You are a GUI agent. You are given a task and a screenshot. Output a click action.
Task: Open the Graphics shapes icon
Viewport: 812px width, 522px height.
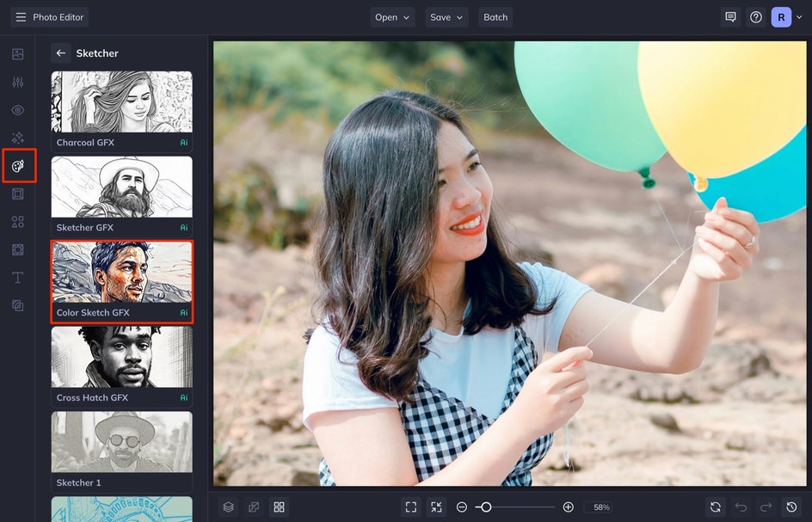pos(17,222)
